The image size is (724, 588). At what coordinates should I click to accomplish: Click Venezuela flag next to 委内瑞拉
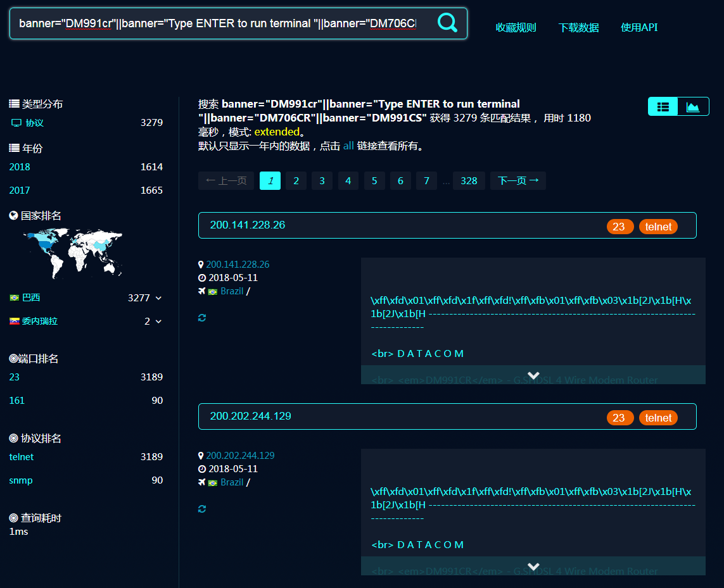pos(15,321)
